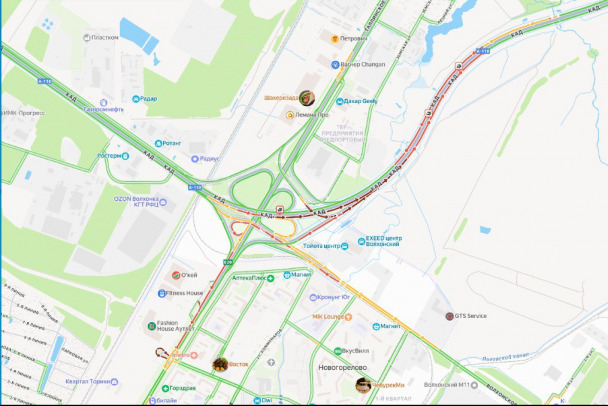Click the Петрович store icon
This screenshot has height=406, width=608.
[x=335, y=39]
